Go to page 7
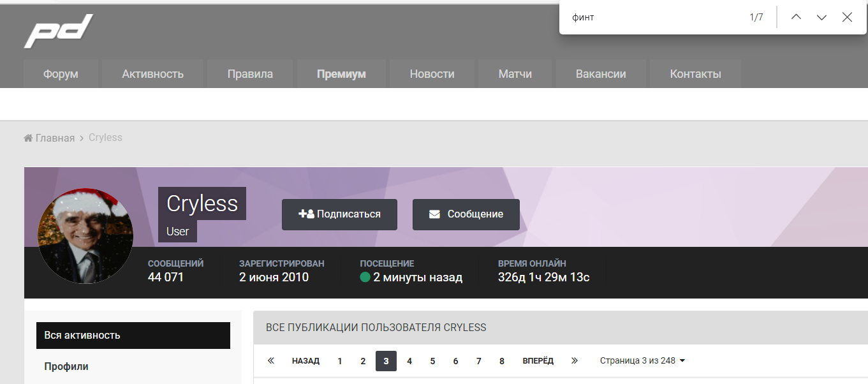 [479, 361]
